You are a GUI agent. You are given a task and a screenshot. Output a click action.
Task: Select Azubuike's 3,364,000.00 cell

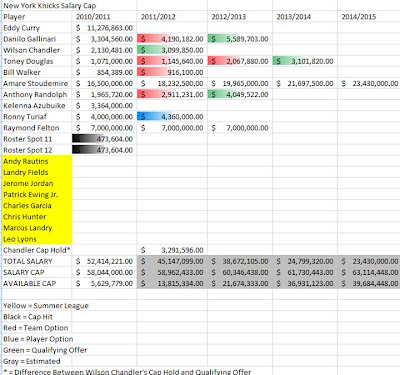tap(104, 106)
